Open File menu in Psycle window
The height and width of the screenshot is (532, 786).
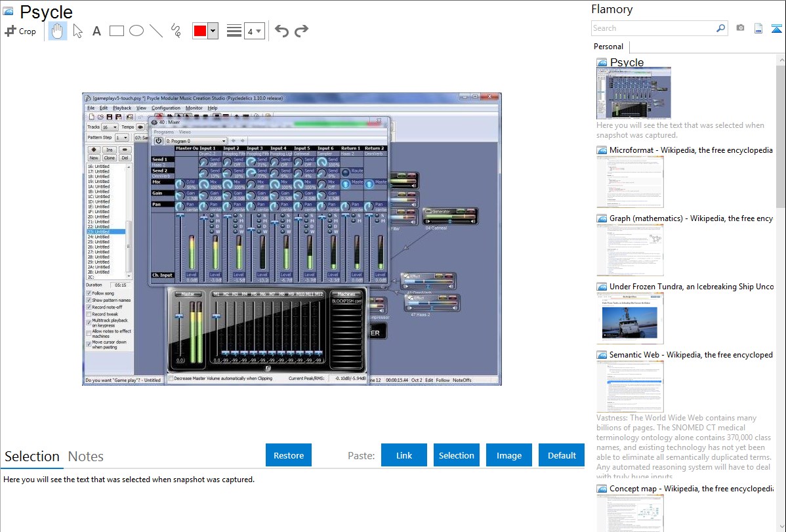tap(91, 108)
